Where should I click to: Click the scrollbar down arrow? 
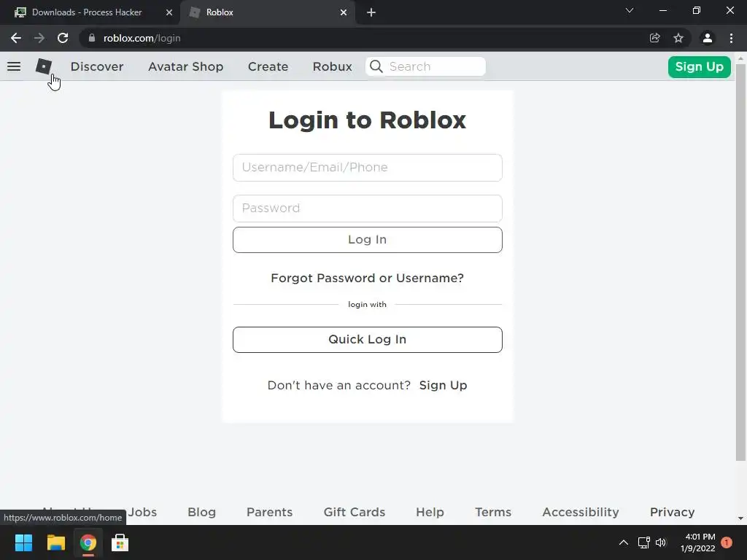740,518
